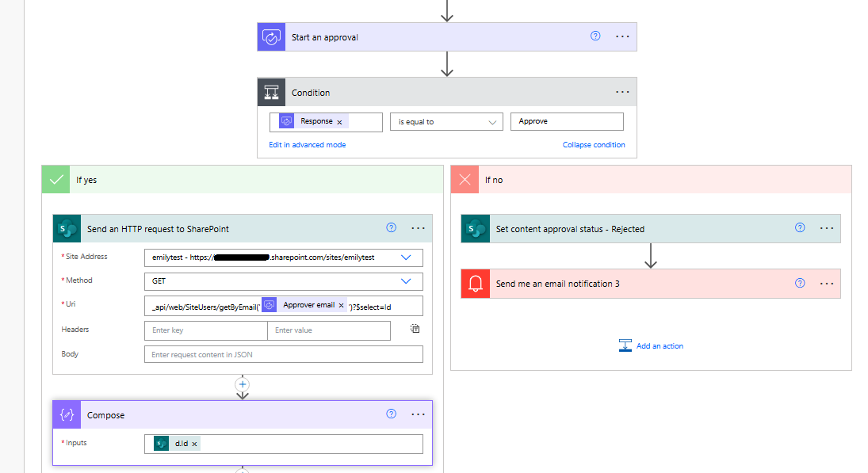868x473 pixels.
Task: Expand the Method GET dropdown
Action: click(x=406, y=281)
